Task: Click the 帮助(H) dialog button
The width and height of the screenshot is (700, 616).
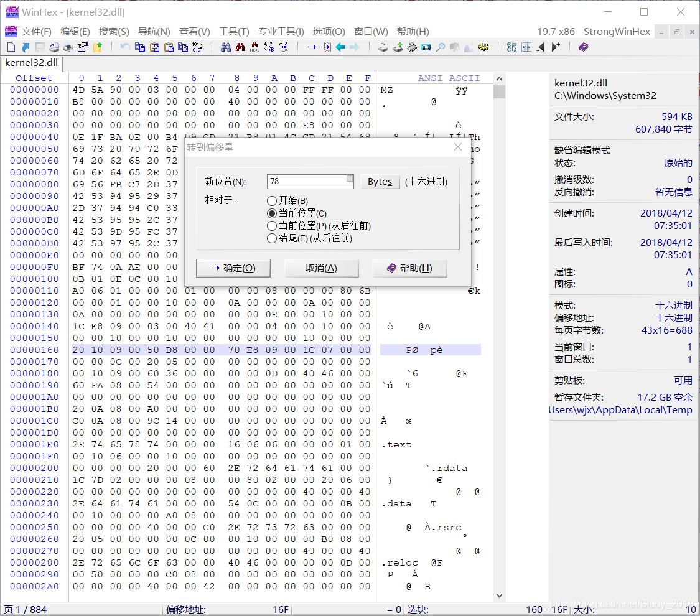Action: pyautogui.click(x=410, y=268)
